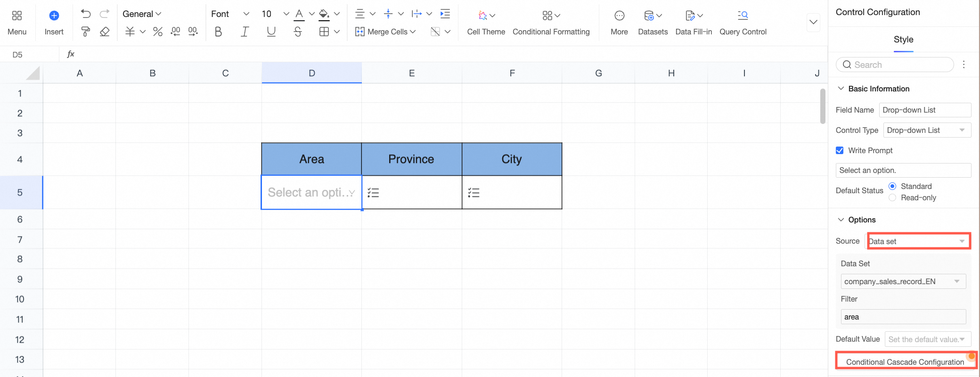This screenshot has height=377, width=980.
Task: Decrease decimal places
Action: tap(175, 32)
